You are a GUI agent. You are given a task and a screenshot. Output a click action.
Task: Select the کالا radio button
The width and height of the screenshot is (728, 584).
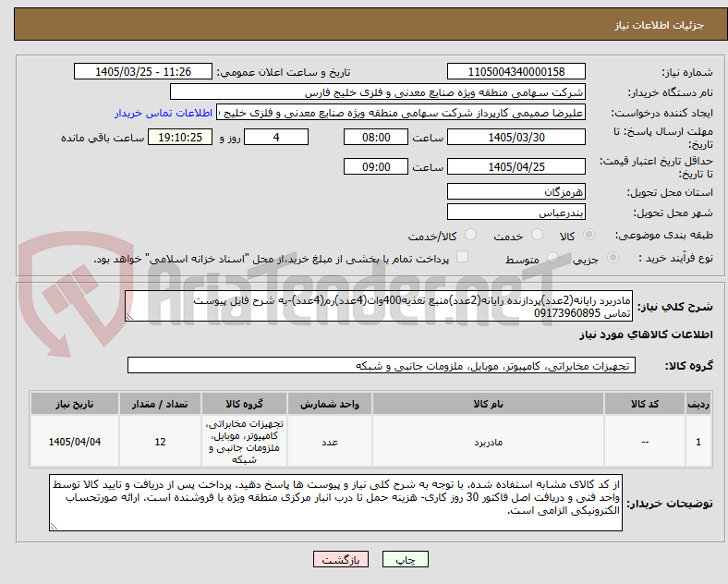(x=588, y=235)
